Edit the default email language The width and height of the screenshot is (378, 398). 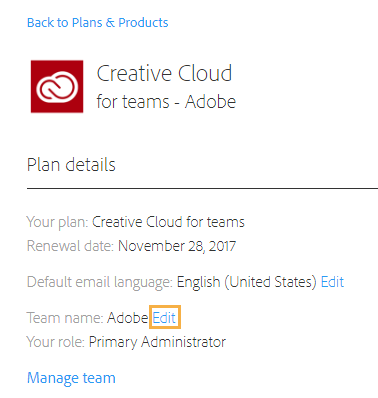332,282
